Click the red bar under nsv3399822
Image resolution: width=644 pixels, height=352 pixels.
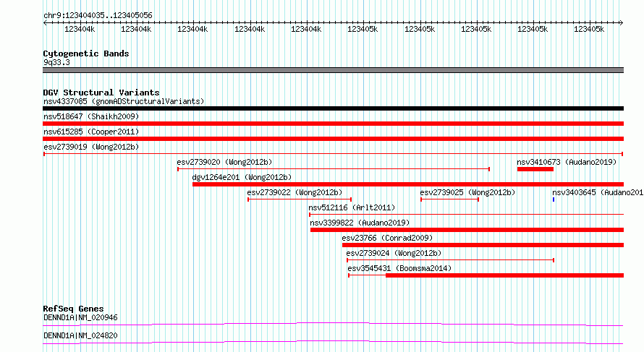point(467,230)
